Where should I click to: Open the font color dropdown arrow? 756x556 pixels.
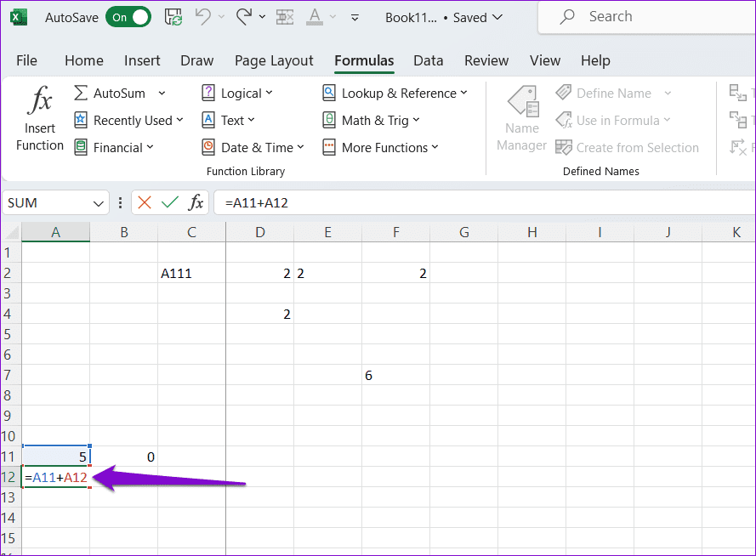click(333, 17)
